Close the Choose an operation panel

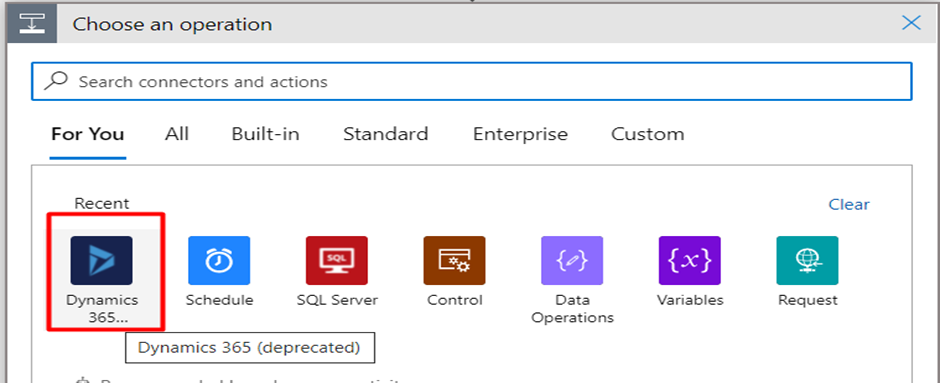(911, 23)
